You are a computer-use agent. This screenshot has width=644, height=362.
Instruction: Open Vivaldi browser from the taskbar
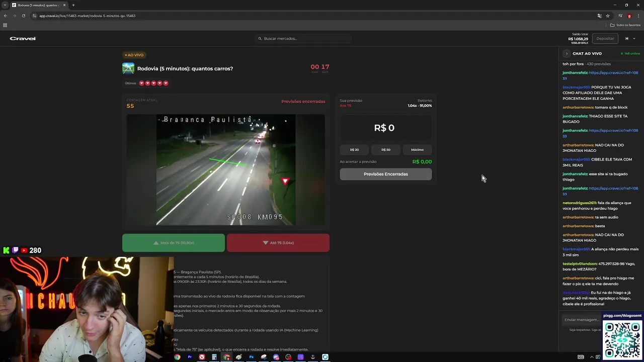(202, 357)
